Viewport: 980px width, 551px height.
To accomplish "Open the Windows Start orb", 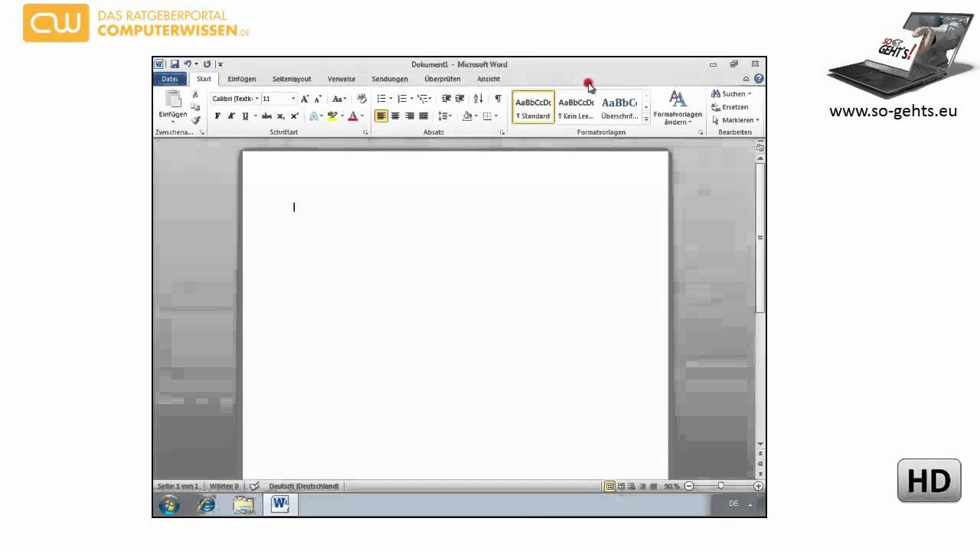I will coord(169,505).
